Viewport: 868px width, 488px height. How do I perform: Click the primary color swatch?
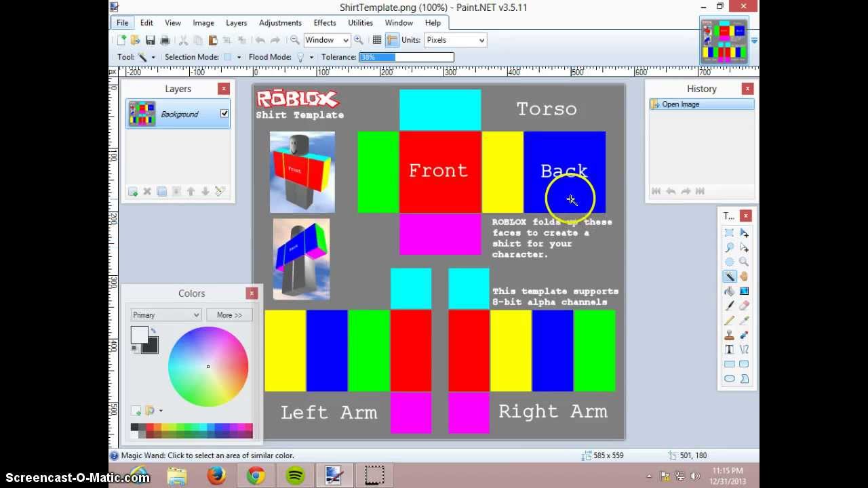pos(139,334)
